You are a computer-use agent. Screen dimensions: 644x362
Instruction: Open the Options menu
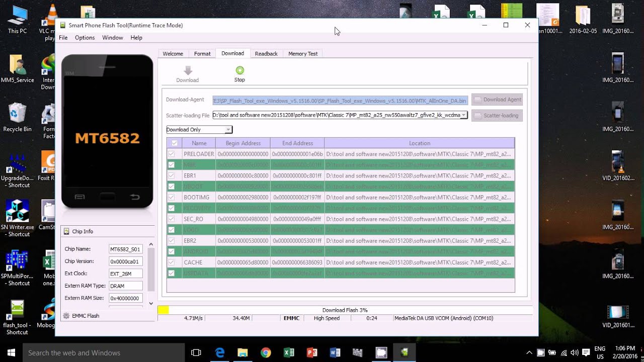tap(85, 38)
